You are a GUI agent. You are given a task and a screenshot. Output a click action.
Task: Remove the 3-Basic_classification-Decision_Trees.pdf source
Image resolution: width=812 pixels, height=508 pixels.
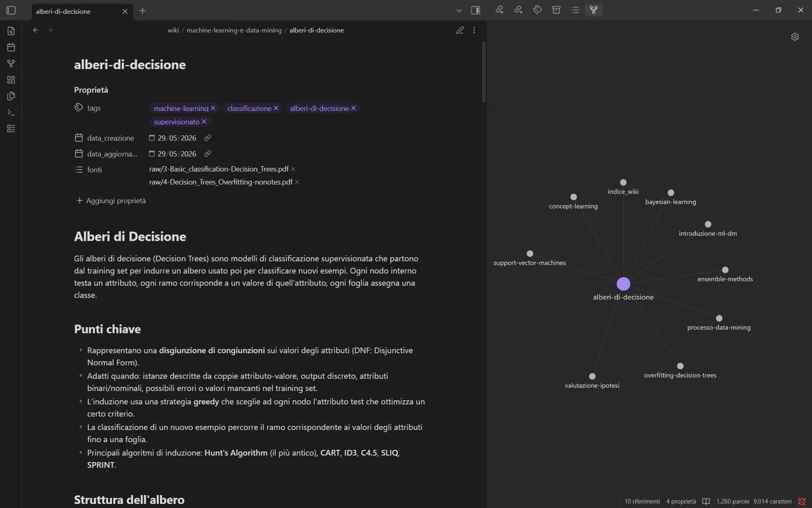293,169
